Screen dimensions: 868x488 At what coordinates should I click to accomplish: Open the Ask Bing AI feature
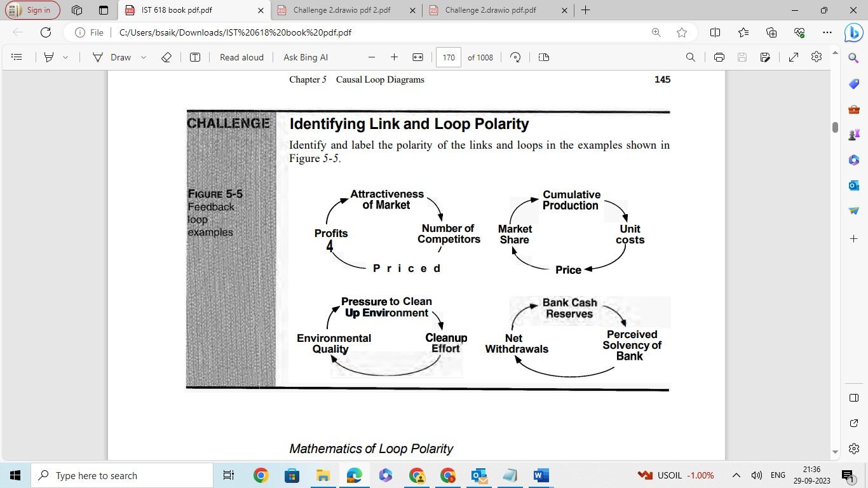click(304, 57)
